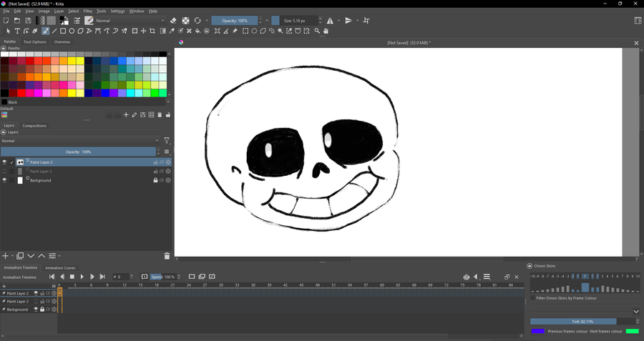The image size is (644, 341).
Task: Unlock the Background layer in Layers panel
Action: coord(155,180)
